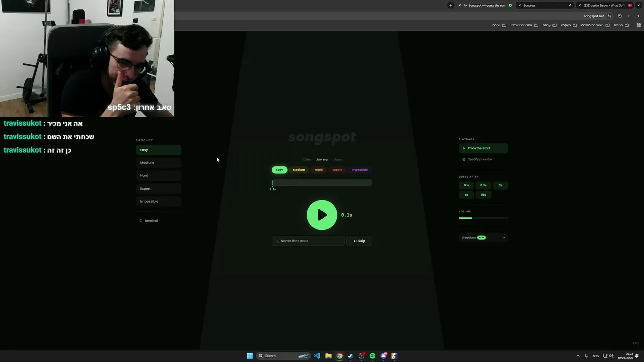Click the snippet length progress bar
Screen dimensions: 644x362
pyautogui.click(x=322, y=183)
